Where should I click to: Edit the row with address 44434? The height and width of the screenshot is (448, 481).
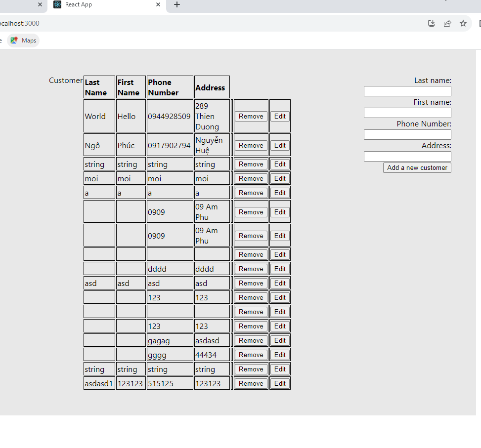point(280,355)
